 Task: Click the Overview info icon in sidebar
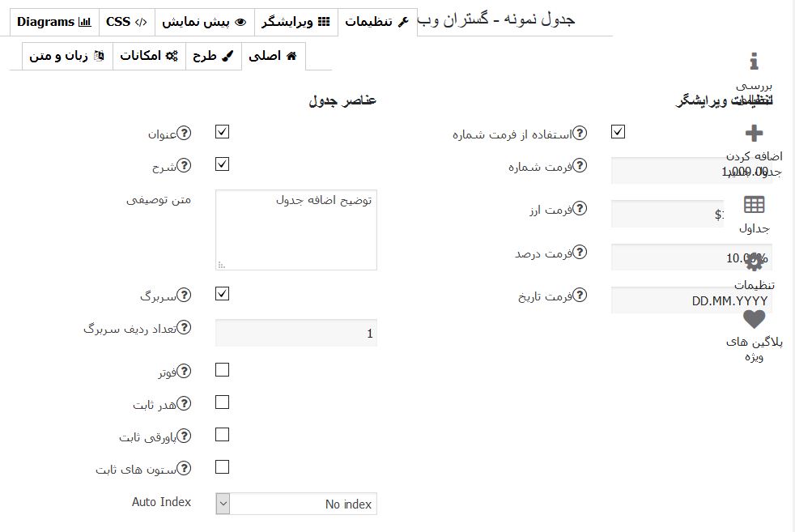pos(754,62)
